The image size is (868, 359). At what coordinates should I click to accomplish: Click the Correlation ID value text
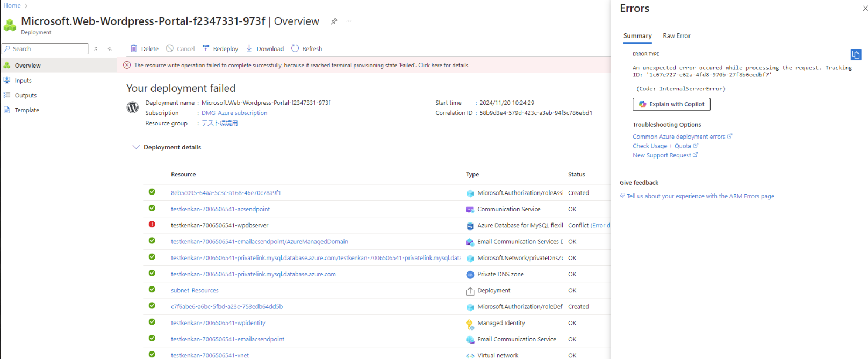point(536,113)
